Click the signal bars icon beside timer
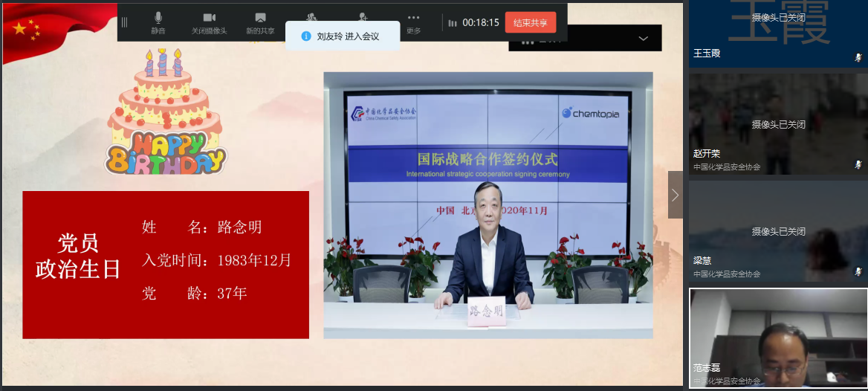The height and width of the screenshot is (391, 868). (x=452, y=23)
